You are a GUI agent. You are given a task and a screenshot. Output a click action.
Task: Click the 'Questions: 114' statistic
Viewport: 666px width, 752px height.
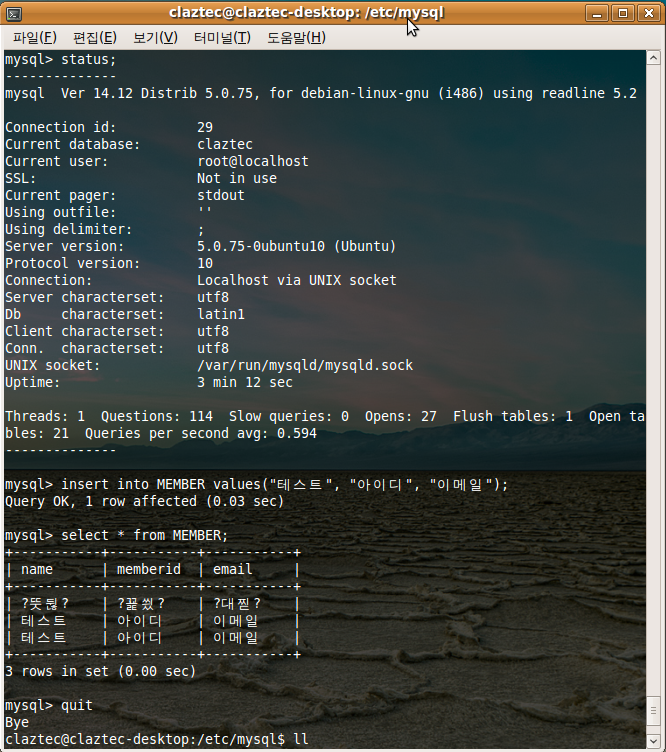(x=157, y=416)
